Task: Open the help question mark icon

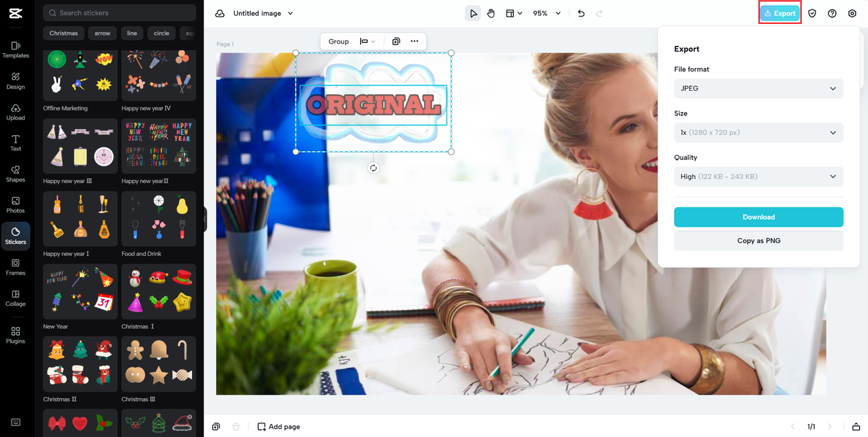Action: tap(832, 14)
